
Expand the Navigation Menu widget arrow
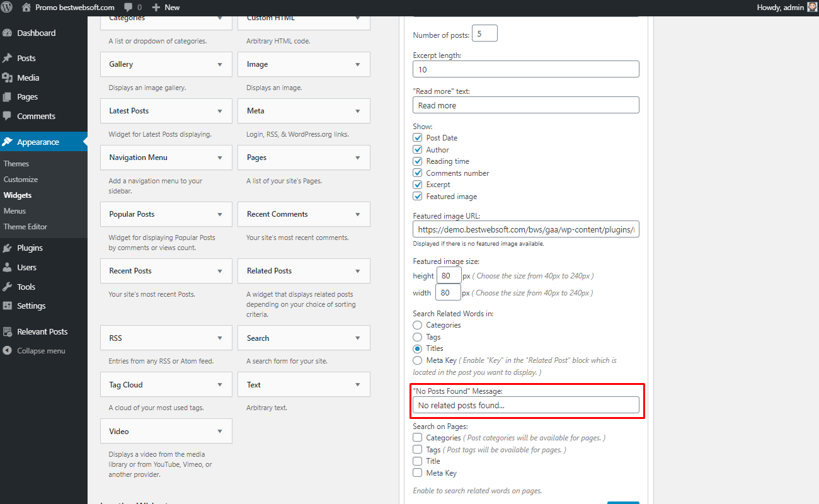click(x=220, y=157)
